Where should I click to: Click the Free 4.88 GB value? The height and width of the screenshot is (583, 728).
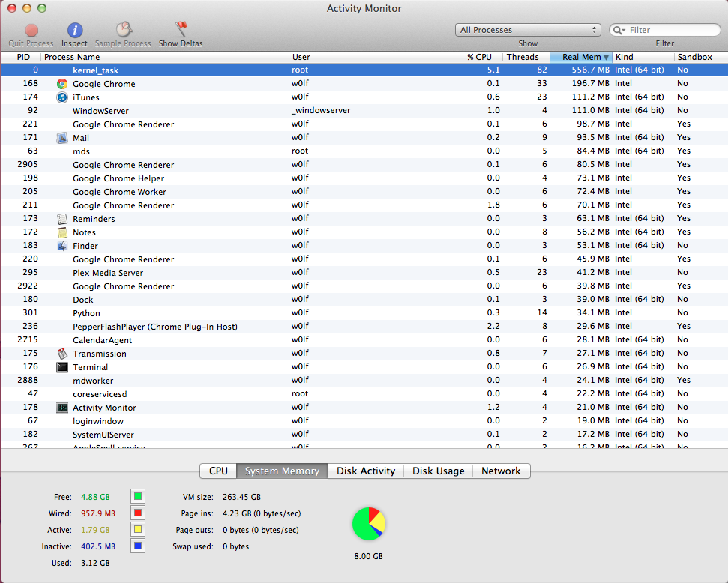pos(95,497)
